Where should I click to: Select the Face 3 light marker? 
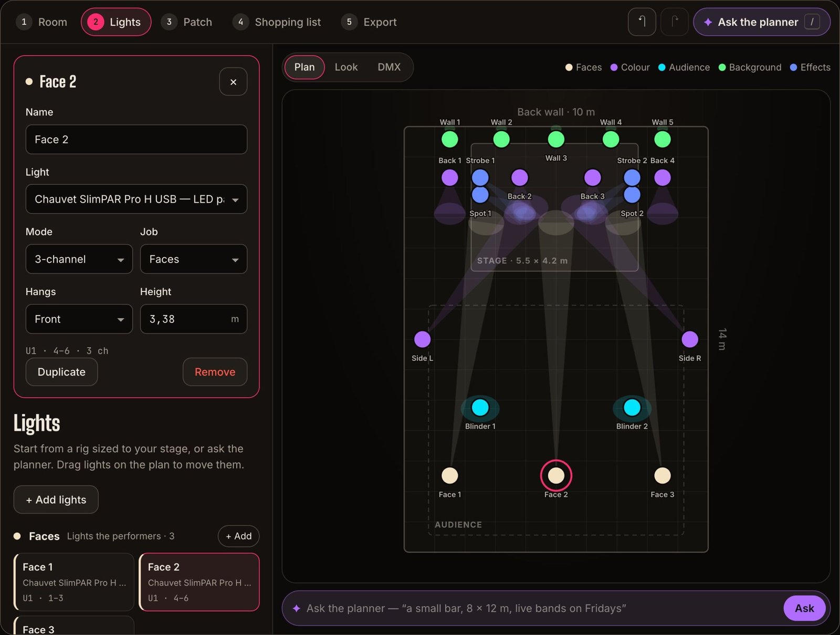click(x=663, y=475)
